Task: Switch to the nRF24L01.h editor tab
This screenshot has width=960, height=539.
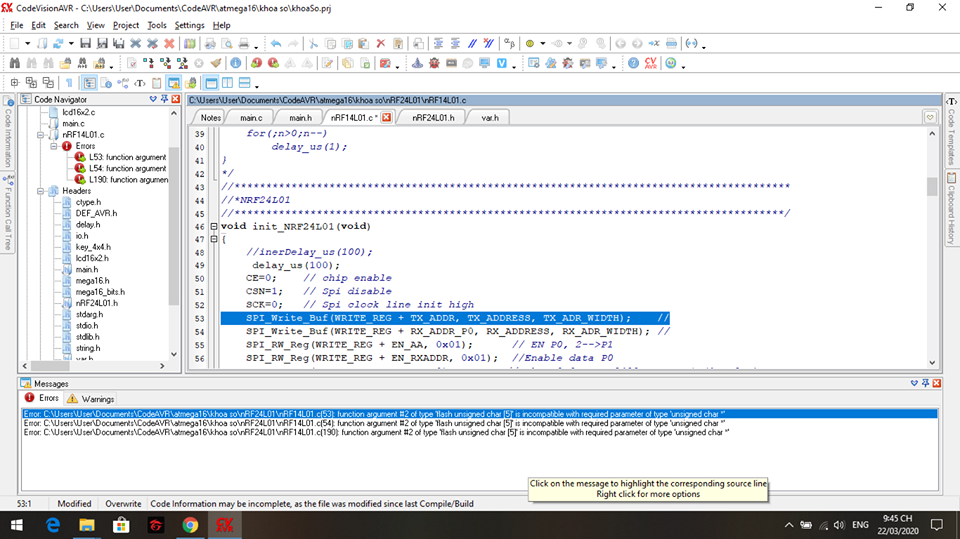Action: click(433, 118)
